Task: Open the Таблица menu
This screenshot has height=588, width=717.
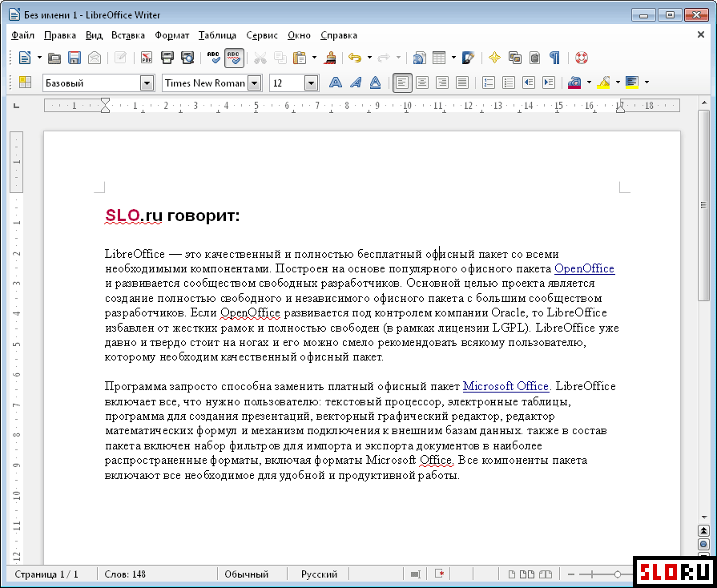Action: [x=217, y=35]
